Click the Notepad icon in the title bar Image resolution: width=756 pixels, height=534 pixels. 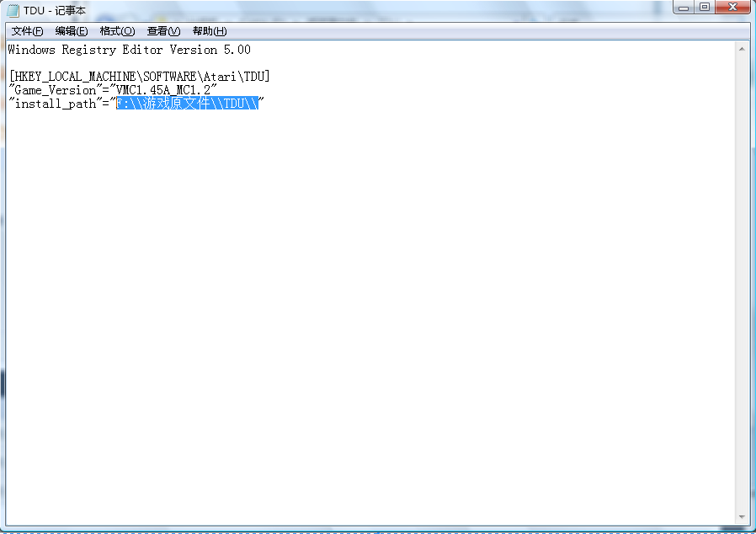coord(13,10)
